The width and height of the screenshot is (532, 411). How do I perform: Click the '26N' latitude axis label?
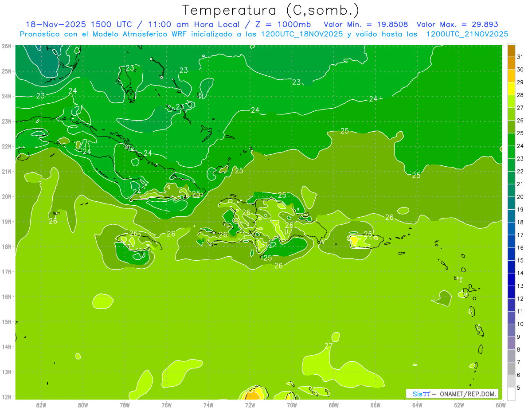6,46
